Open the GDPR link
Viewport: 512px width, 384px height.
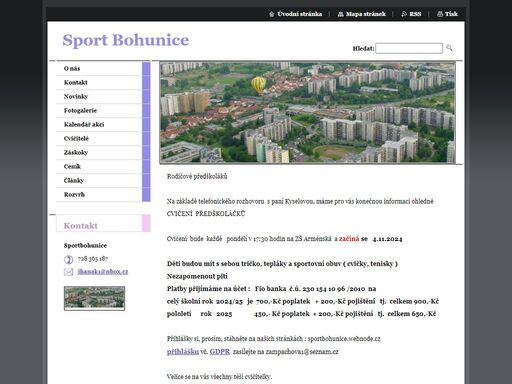click(220, 352)
